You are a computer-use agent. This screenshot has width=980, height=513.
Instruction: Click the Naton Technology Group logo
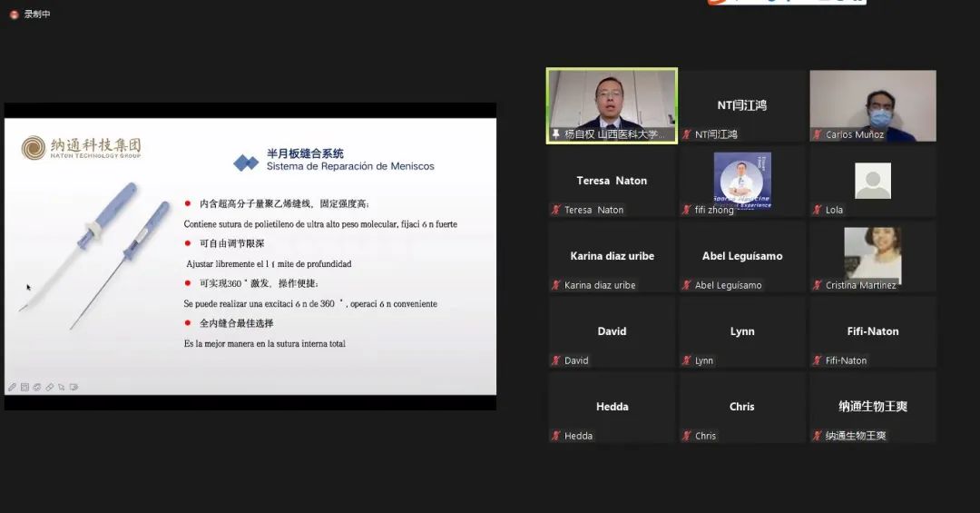[x=82, y=148]
